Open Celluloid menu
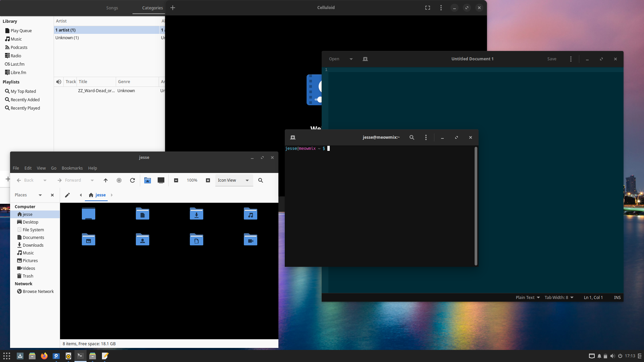 click(x=441, y=8)
